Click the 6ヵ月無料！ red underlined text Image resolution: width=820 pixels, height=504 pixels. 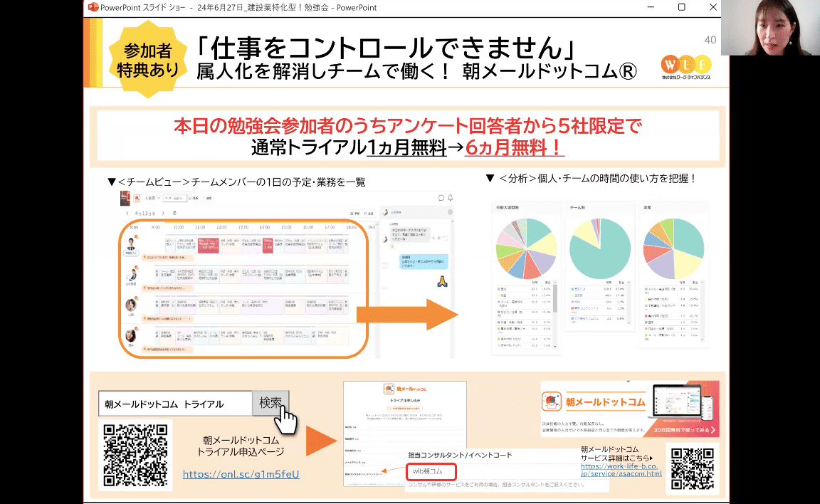[x=515, y=148]
